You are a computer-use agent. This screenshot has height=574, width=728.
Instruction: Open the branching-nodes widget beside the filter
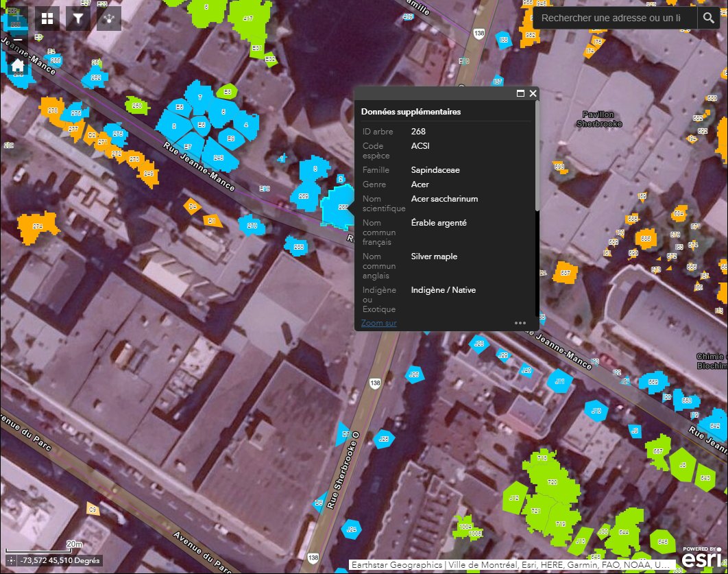coord(108,18)
